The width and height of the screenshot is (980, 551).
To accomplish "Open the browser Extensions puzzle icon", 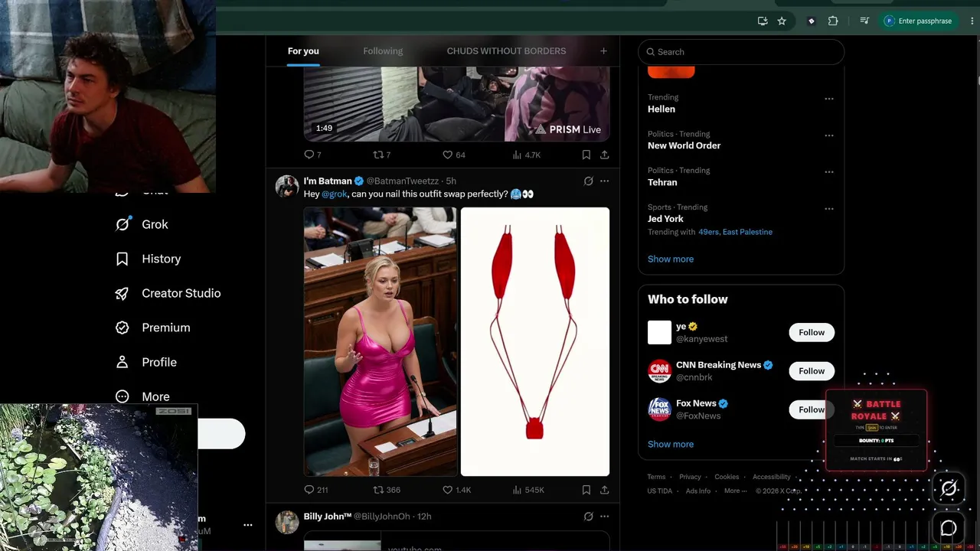I will click(x=833, y=21).
